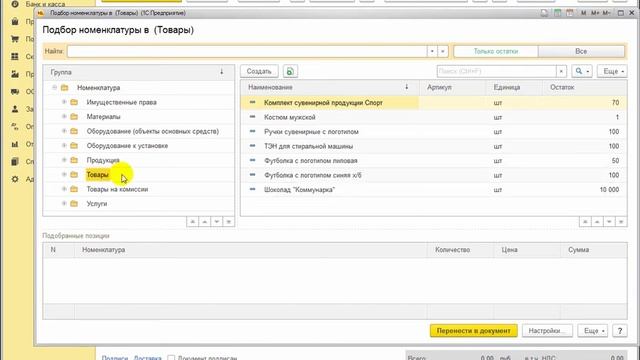Viewport: 640px width, 360px height.
Task: Click the item icon of Костюм мужской row
Action: point(252,117)
